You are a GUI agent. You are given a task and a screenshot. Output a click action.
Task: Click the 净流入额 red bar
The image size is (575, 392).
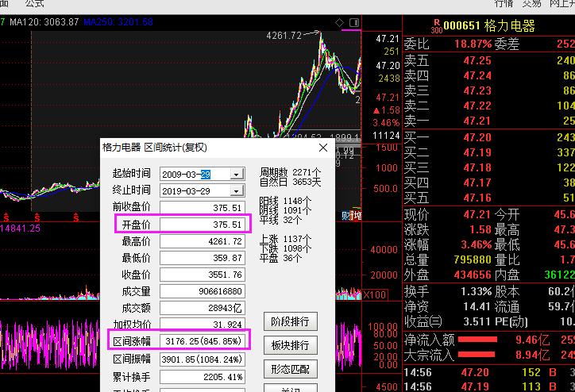click(x=477, y=340)
